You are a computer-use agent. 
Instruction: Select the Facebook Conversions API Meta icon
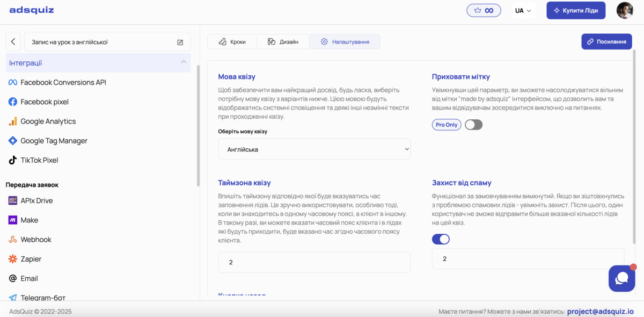coord(13,82)
